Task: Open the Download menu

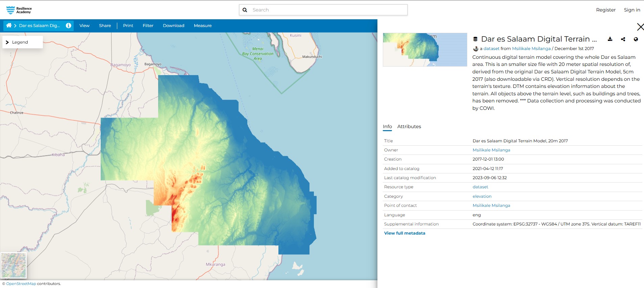Action: tap(174, 26)
